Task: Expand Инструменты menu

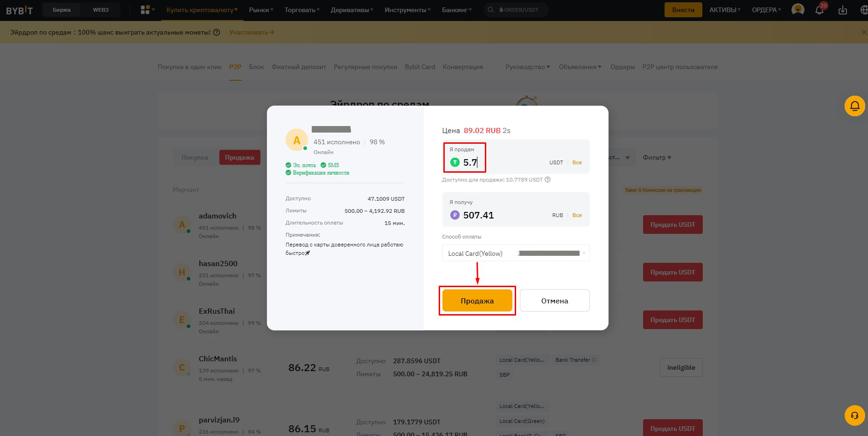Action: (x=408, y=10)
